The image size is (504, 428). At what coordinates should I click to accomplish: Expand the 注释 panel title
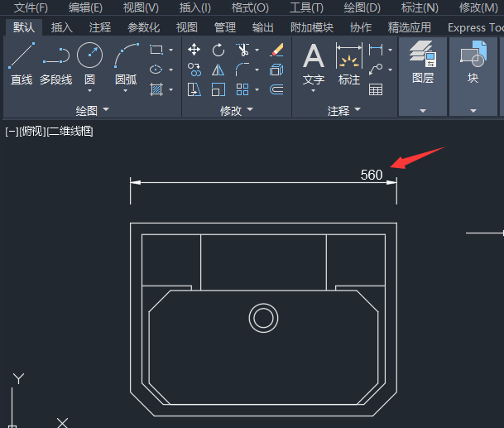click(x=344, y=111)
